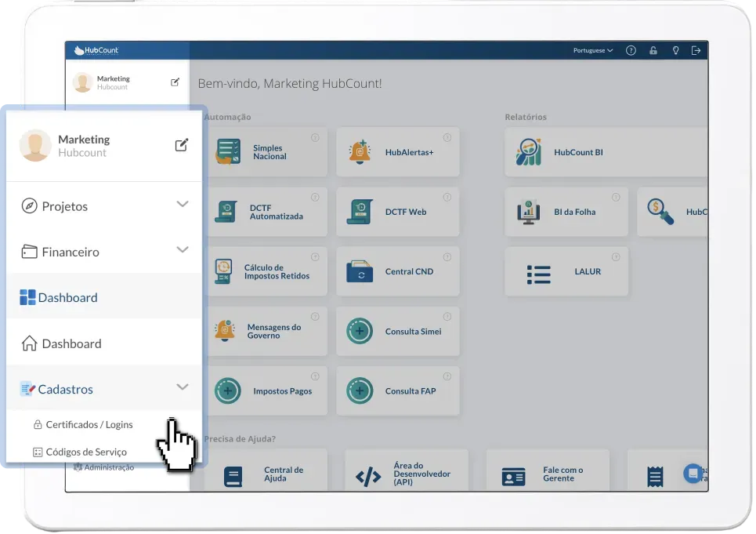Open the DCTF Automatizada card
The image size is (756, 534).
pos(268,212)
